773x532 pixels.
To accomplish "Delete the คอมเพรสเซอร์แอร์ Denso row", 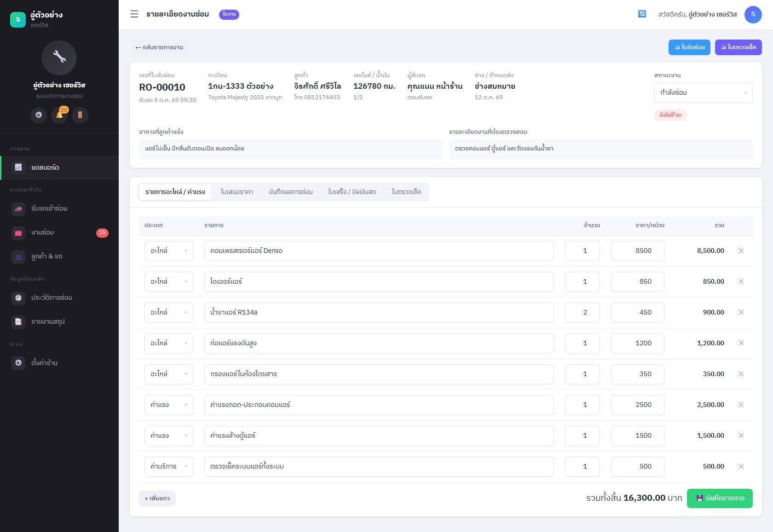I will [x=741, y=251].
